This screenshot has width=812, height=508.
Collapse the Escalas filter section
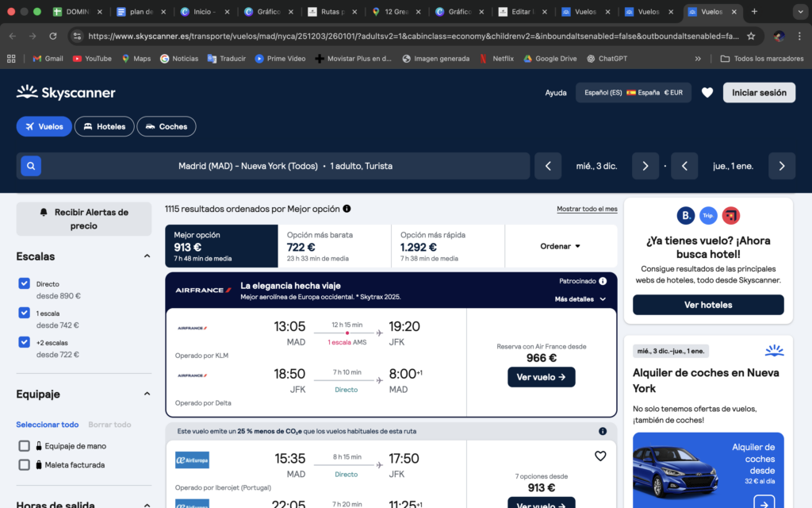[147, 256]
